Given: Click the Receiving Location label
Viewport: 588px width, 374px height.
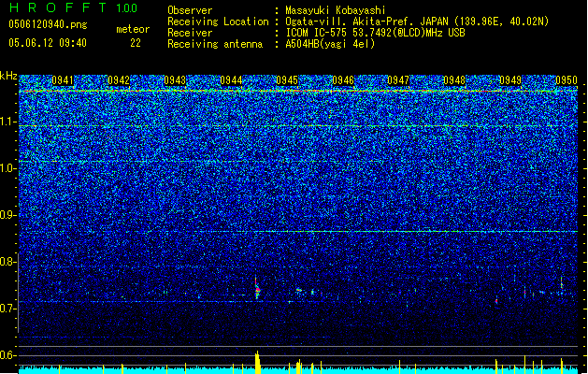Looking at the screenshot, I should pyautogui.click(x=218, y=22).
